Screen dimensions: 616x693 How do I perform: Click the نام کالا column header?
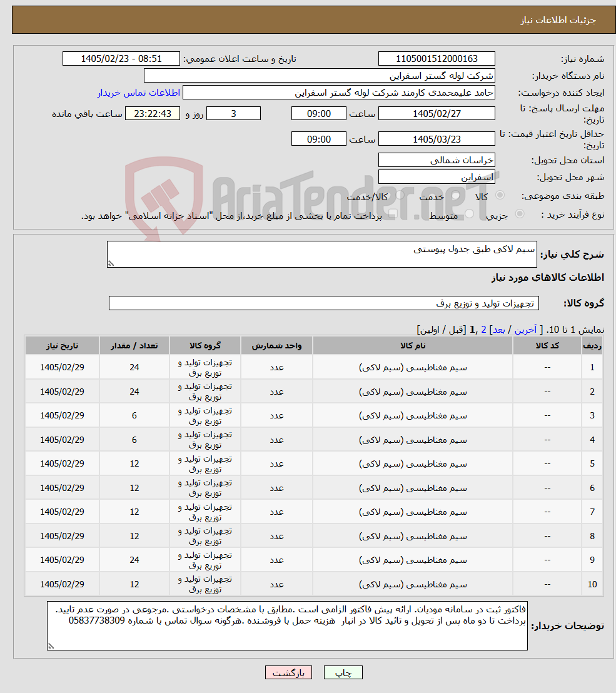413,346
